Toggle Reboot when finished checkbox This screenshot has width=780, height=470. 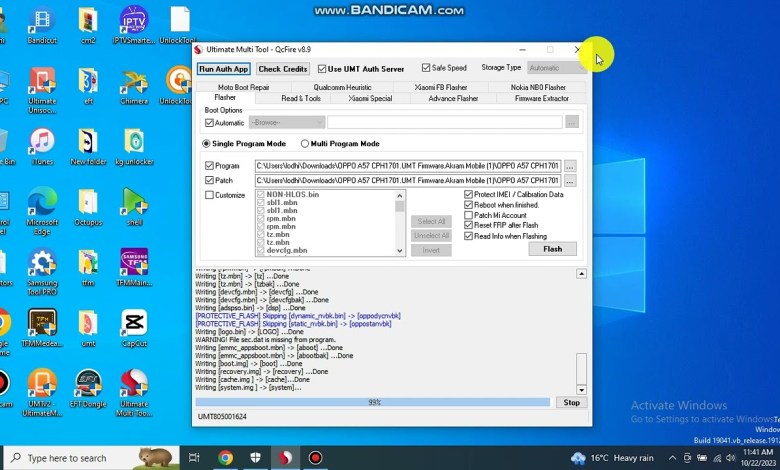(468, 205)
